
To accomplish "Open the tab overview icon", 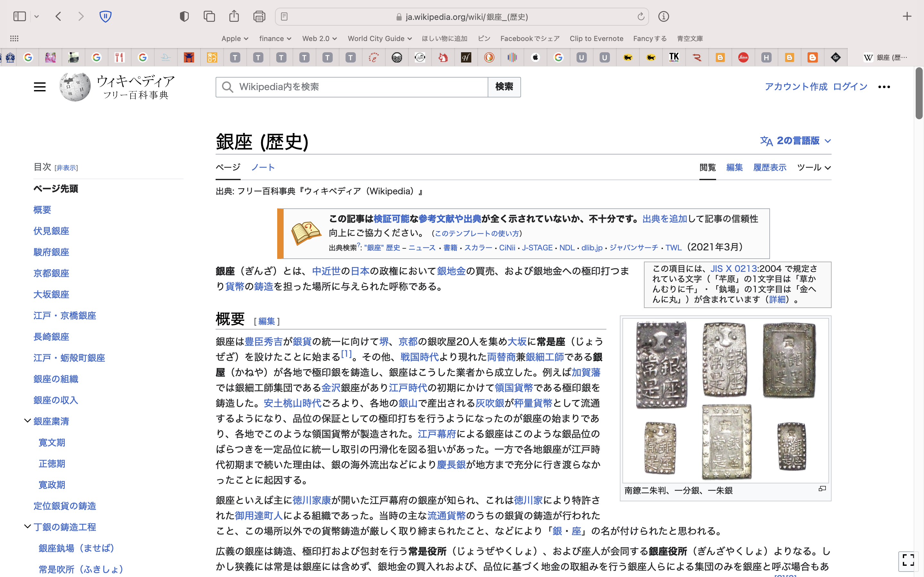I will coord(209,16).
